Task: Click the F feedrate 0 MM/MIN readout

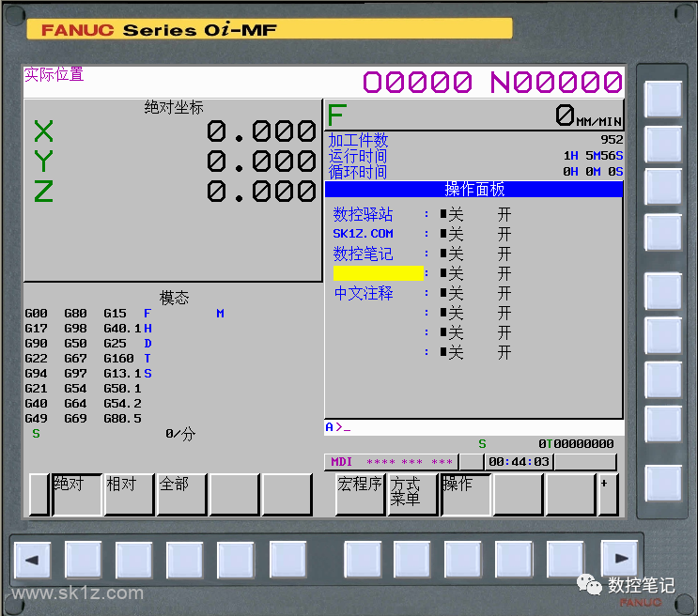Action: pos(474,115)
